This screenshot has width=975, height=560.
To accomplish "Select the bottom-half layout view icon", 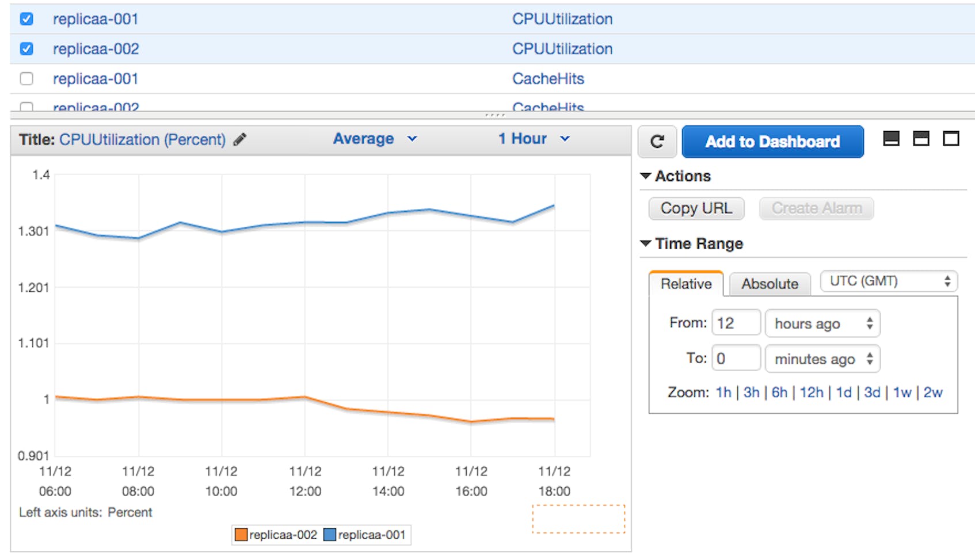I will coord(892,139).
